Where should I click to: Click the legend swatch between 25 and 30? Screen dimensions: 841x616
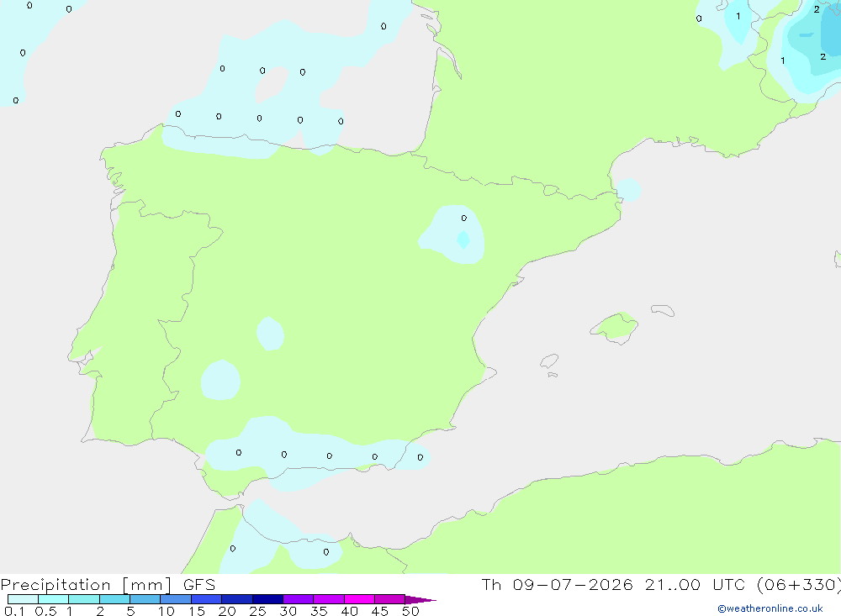click(x=267, y=599)
